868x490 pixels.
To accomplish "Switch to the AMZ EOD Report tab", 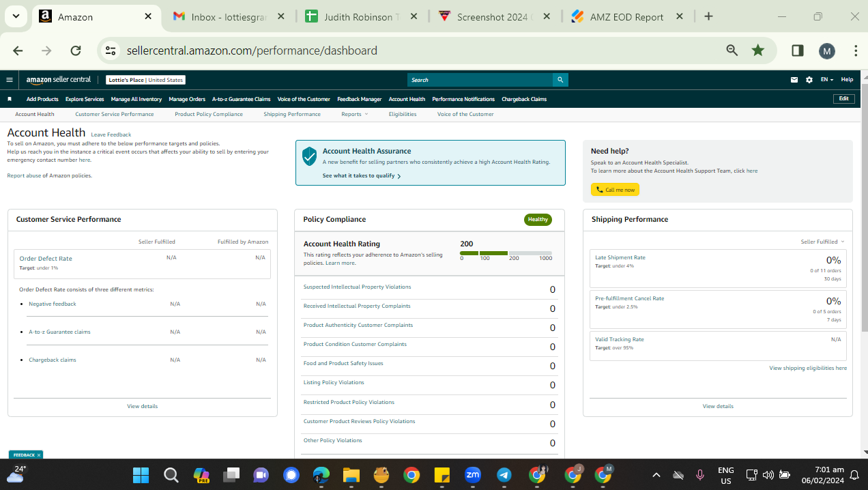I will (626, 16).
